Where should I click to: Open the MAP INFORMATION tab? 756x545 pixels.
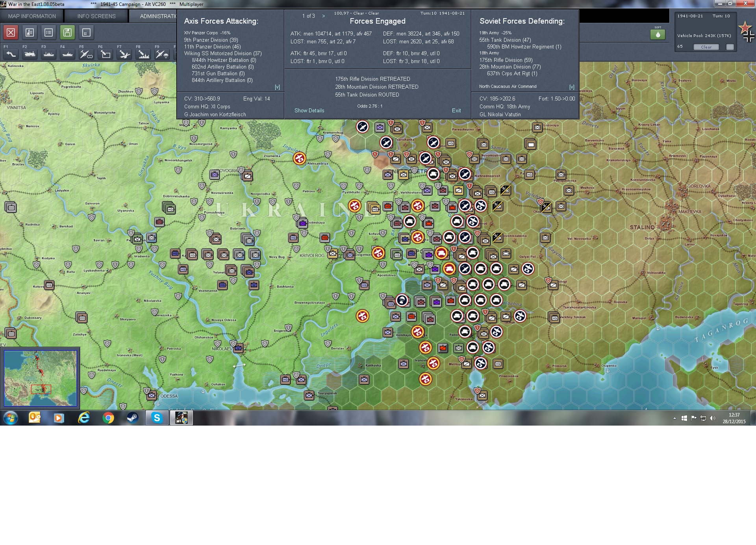(32, 16)
